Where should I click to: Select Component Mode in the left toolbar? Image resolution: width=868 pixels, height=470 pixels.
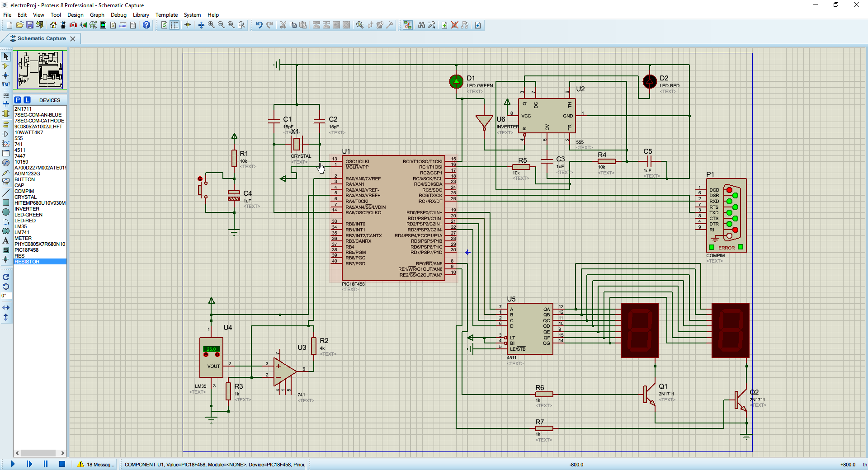6,66
